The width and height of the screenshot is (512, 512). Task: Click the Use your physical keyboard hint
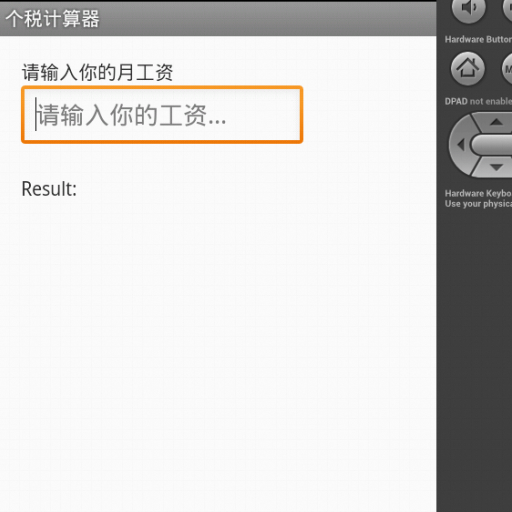pyautogui.click(x=478, y=204)
